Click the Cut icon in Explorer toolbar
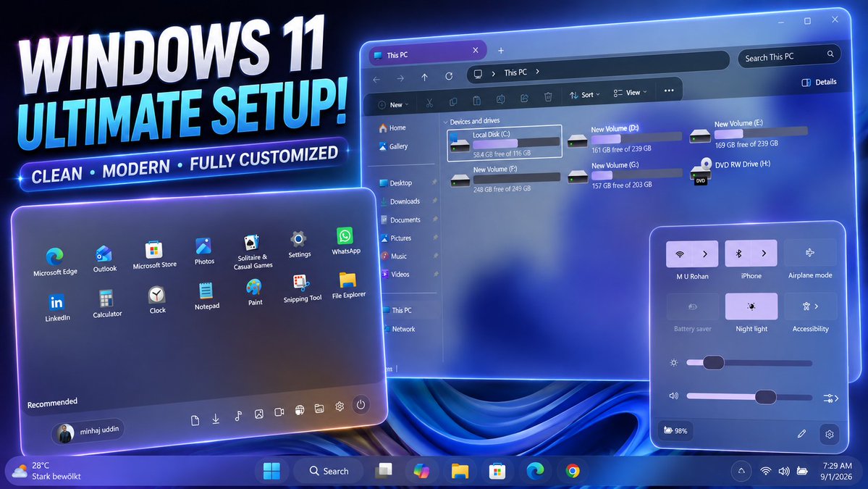This screenshot has height=489, width=868. pos(429,102)
